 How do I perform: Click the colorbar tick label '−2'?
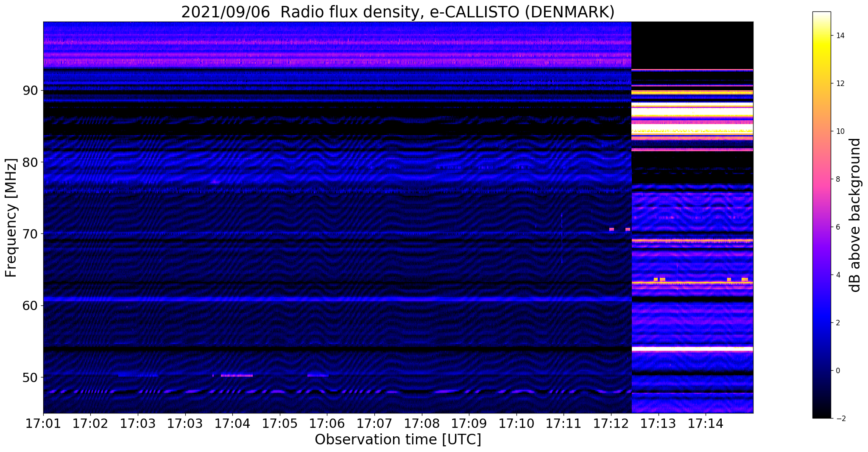pyautogui.click(x=840, y=419)
